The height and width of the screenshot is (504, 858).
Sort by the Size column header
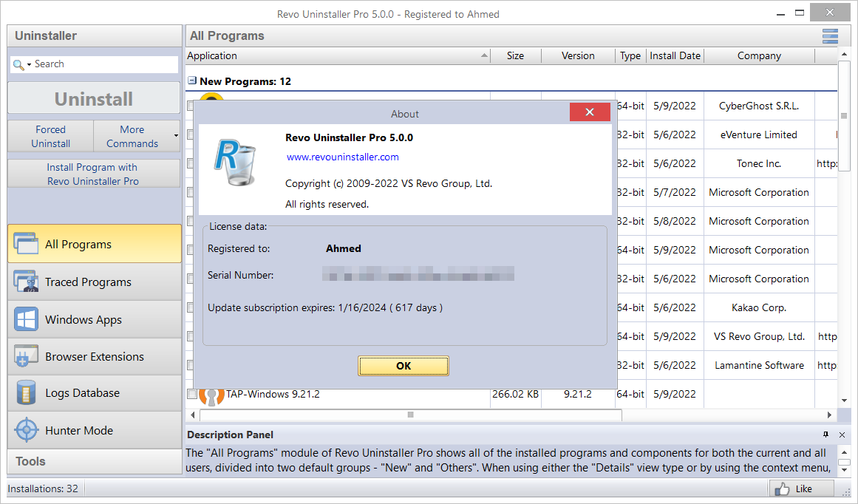[515, 56]
